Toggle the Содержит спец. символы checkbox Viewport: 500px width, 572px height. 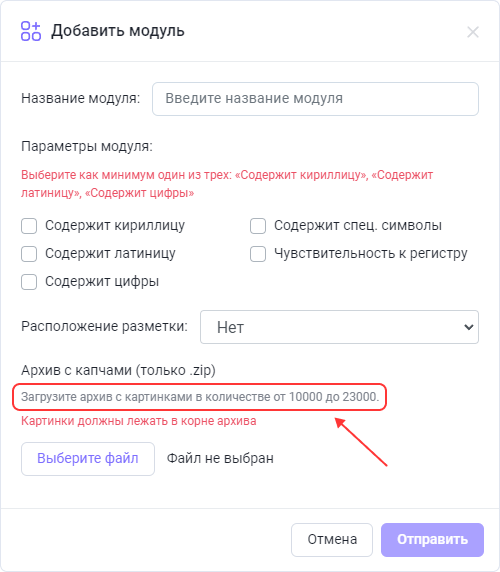tap(258, 226)
